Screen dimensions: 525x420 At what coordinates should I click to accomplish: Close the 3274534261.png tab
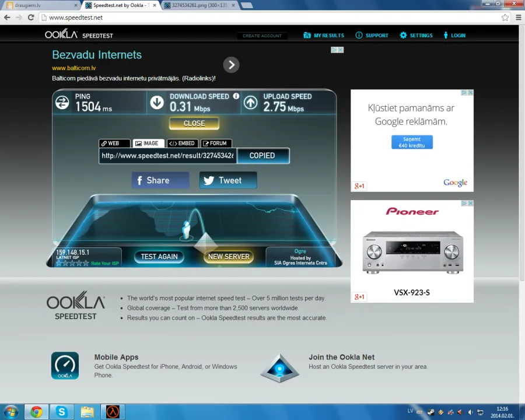coord(233,5)
